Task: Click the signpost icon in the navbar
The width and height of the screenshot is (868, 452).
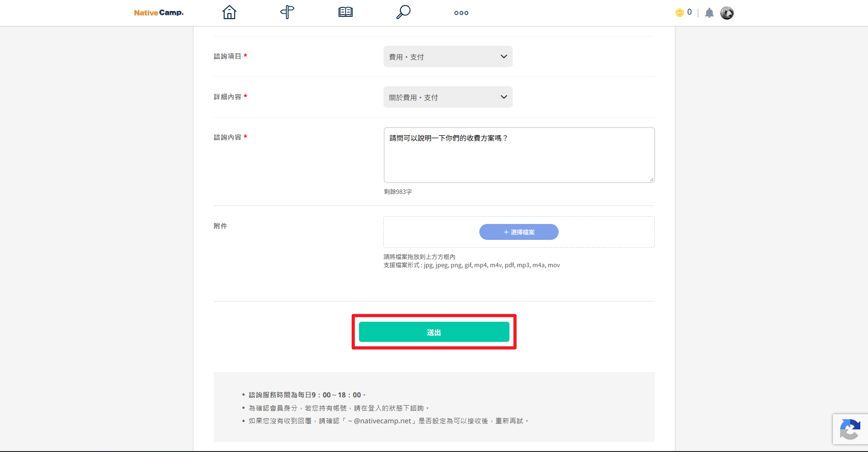Action: click(x=287, y=12)
